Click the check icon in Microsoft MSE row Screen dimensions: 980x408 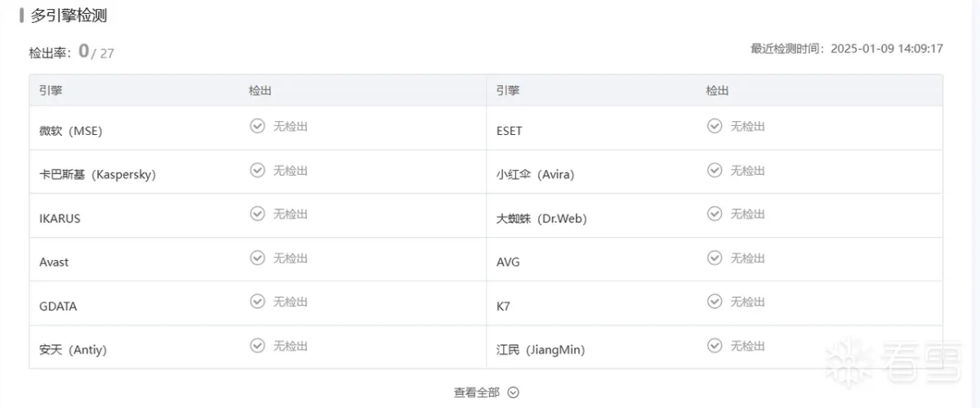[x=257, y=126]
